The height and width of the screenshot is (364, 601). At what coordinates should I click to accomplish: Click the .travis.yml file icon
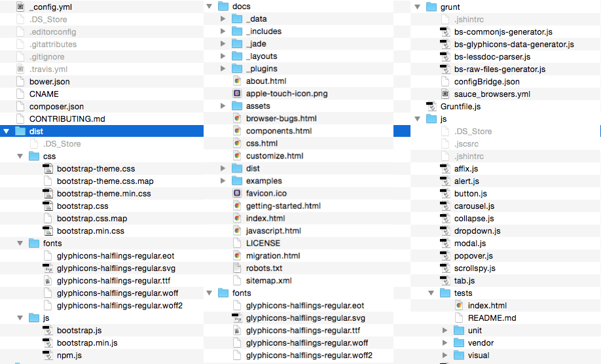20,69
